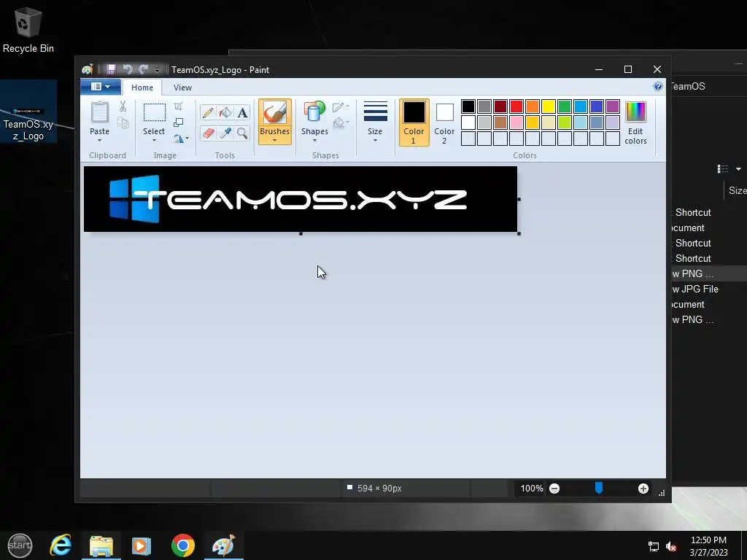Open the Edit colors dialog
The width and height of the screenshot is (747, 560).
click(635, 122)
